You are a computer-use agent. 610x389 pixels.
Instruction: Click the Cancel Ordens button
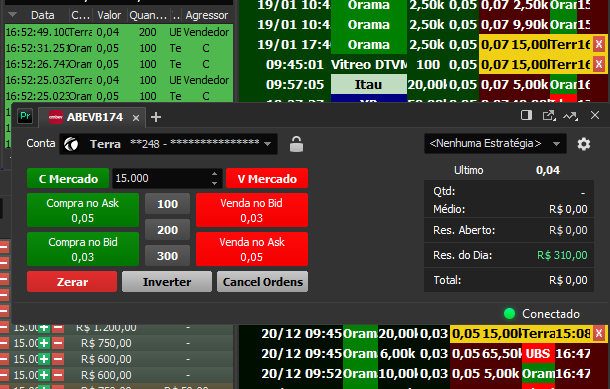click(263, 282)
